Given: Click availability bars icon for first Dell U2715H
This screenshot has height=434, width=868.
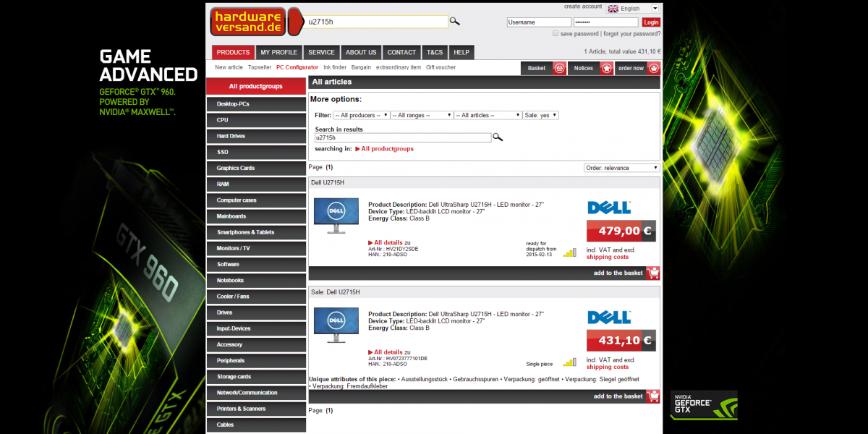Looking at the screenshot, I should 570,252.
